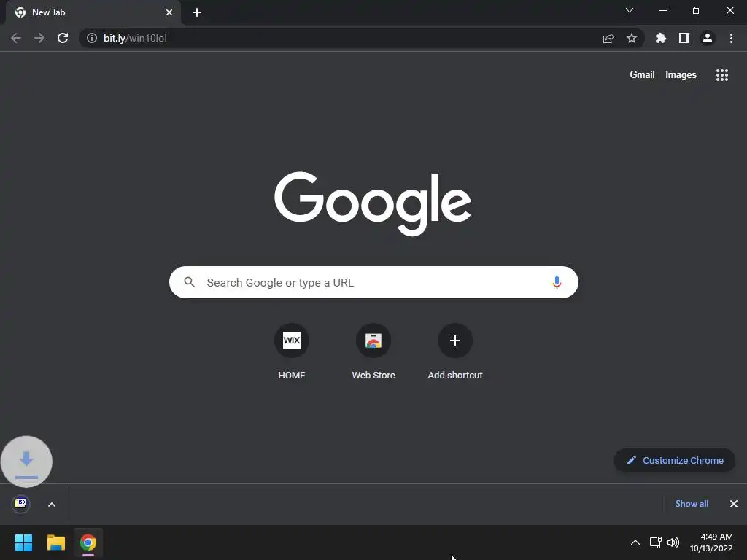
Task: Open File Explorer from taskbar
Action: point(55,542)
